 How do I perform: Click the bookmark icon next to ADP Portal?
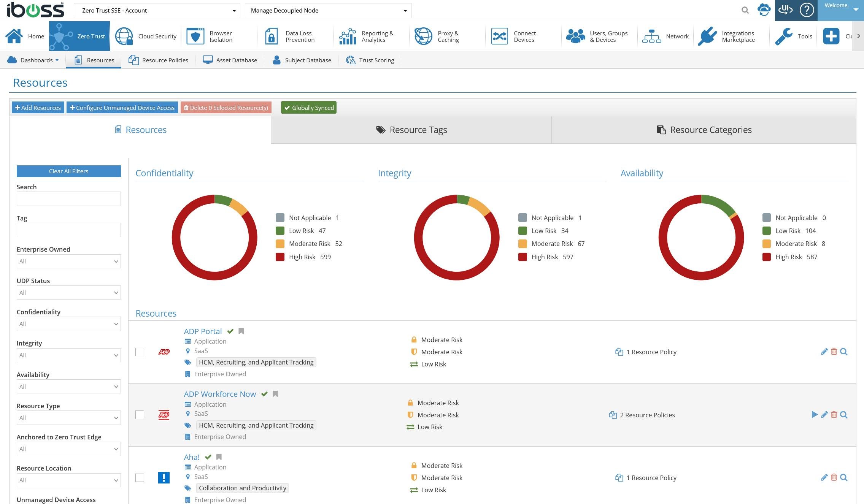[241, 331]
